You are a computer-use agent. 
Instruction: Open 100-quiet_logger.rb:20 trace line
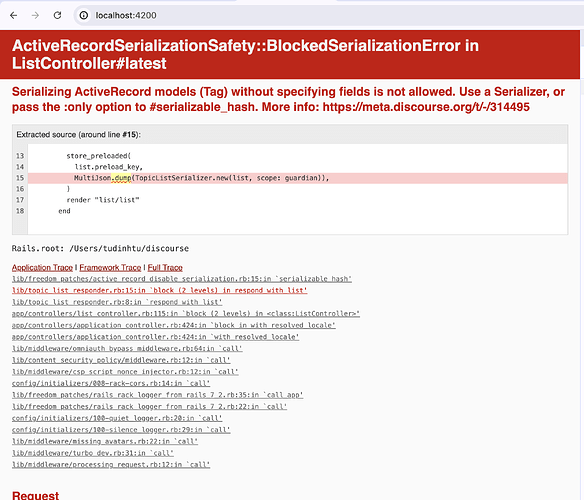pos(117,418)
